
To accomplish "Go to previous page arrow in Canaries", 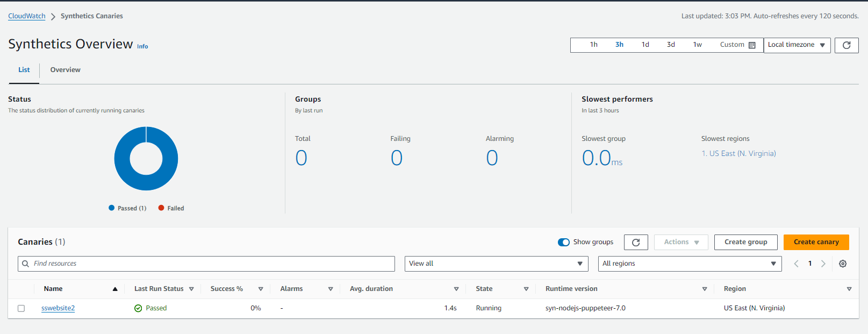I will tap(796, 264).
